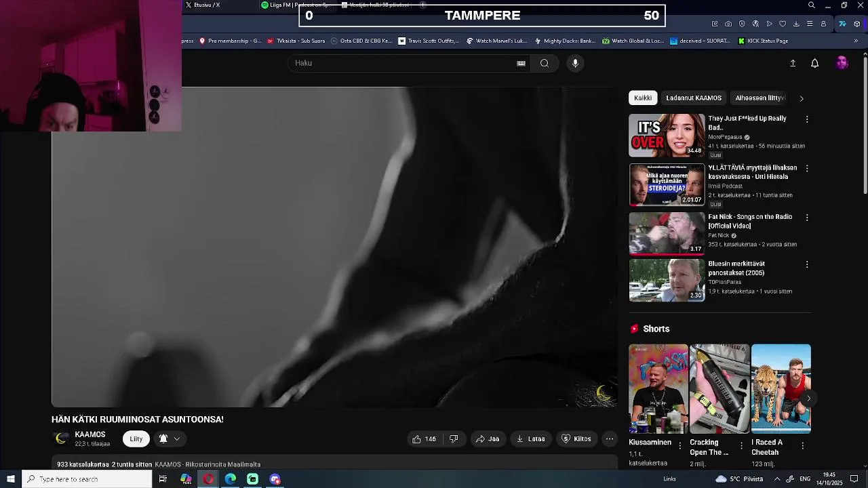Show next shorts with the arrow button
The height and width of the screenshot is (488, 868).
click(x=808, y=399)
